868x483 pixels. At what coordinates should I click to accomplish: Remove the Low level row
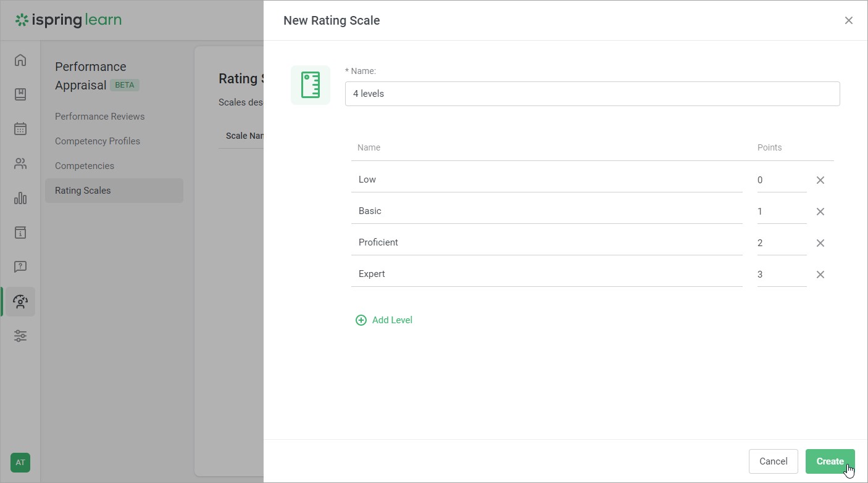(820, 180)
